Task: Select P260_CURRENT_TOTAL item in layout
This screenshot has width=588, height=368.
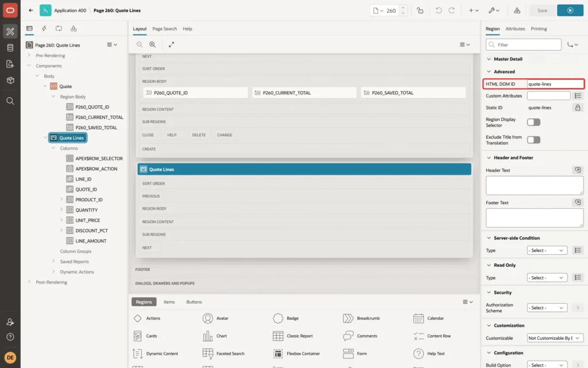Action: click(304, 93)
